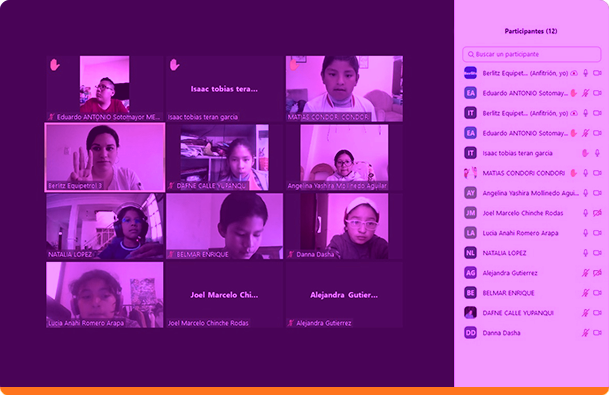Click raised hand icon on Eduardo ANTONIO's video tile
The height and width of the screenshot is (395, 609).
tap(55, 64)
